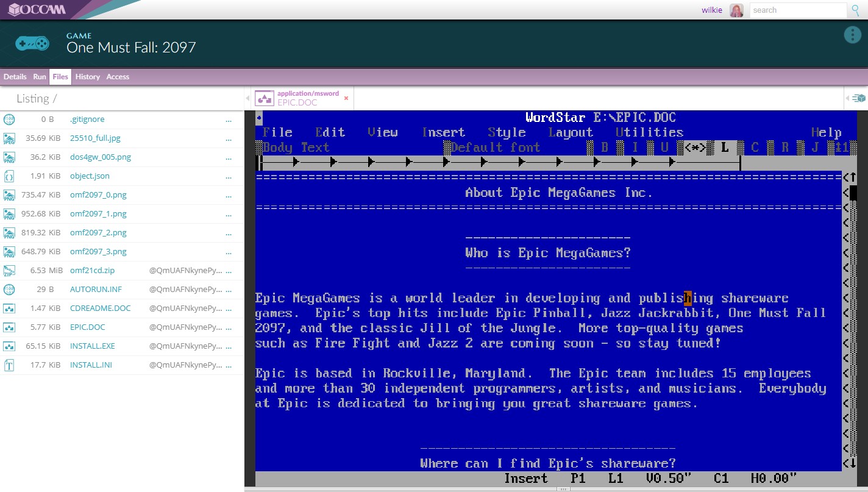Open the CDREADME.DOC file link
The width and height of the screenshot is (868, 492).
[x=101, y=308]
